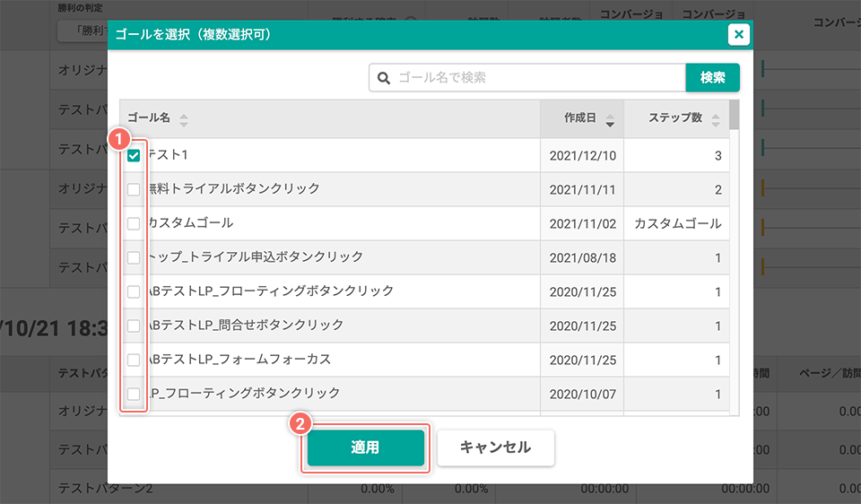The image size is (861, 504).
Task: Click 無料トライアルボタンクリック goal name
Action: coord(234,189)
